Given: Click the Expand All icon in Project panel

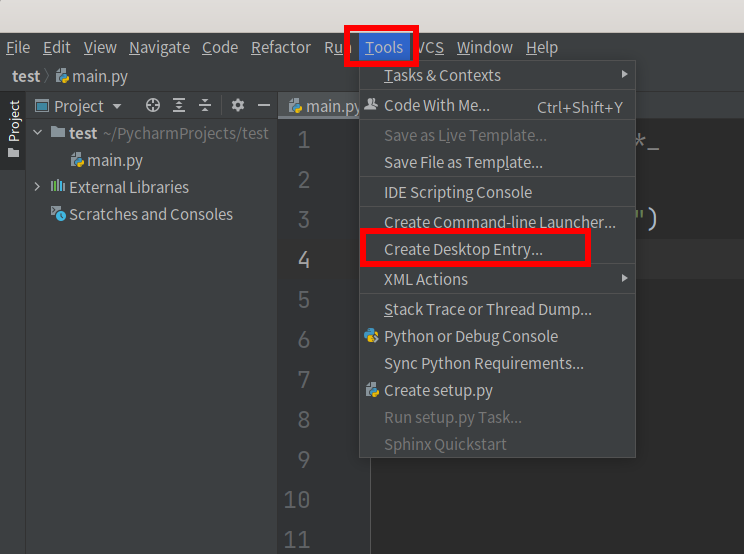Looking at the screenshot, I should pos(179,105).
